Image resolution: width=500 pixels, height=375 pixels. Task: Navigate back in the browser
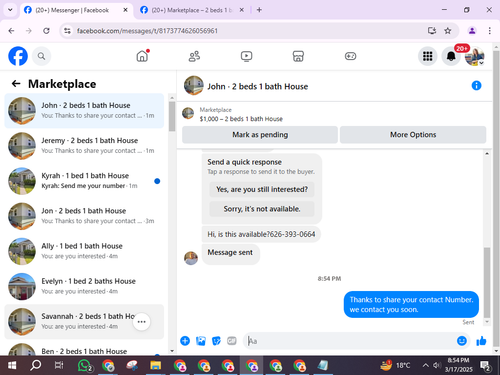pos(11,31)
